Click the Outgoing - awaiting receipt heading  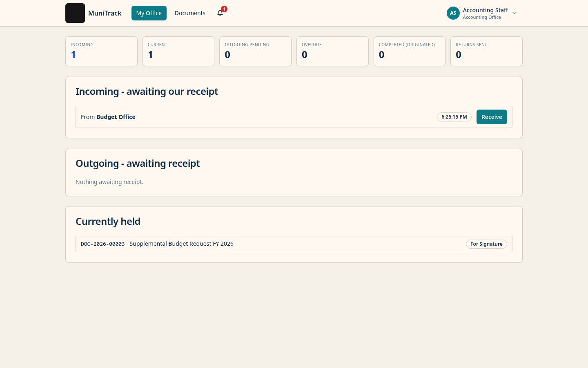click(x=138, y=163)
